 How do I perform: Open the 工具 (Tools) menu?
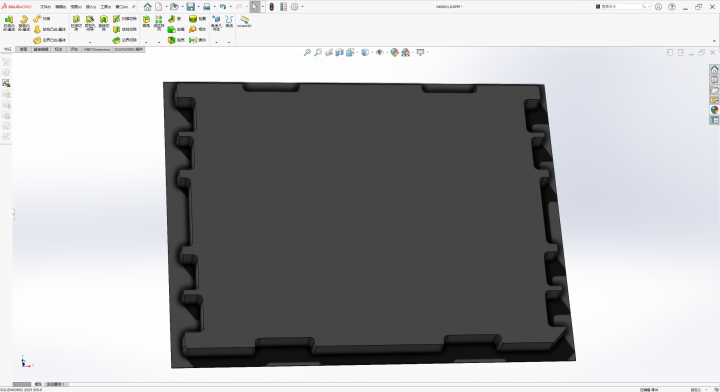coord(106,7)
